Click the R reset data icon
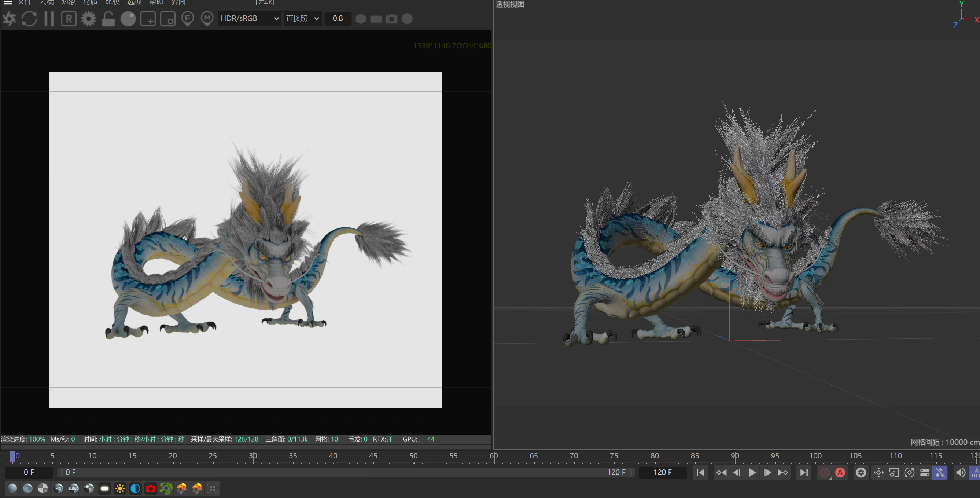This screenshot has width=980, height=498. tap(69, 19)
